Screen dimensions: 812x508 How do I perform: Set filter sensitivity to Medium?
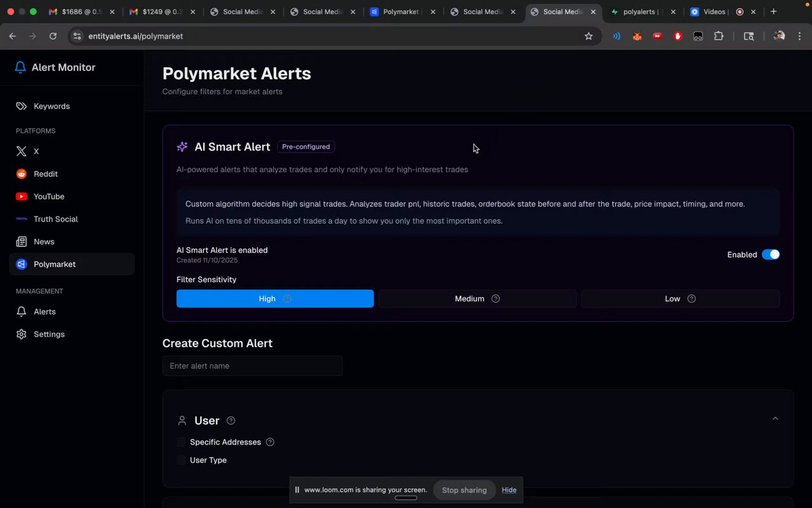(x=477, y=298)
